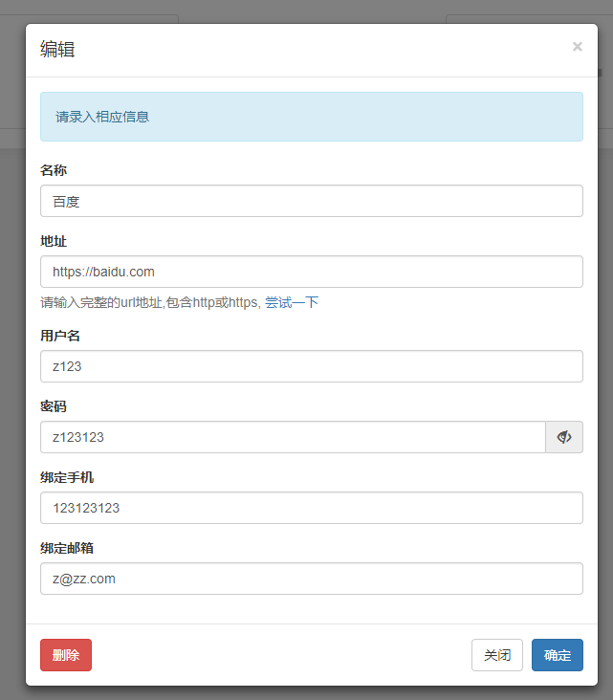Click the blue 请录入相应信息 info banner
The height and width of the screenshot is (700, 613).
pos(311,117)
